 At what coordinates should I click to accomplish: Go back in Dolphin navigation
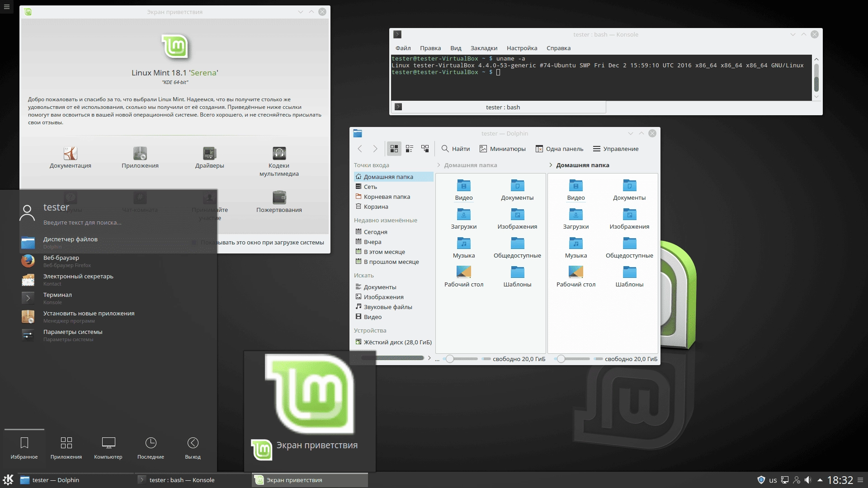[360, 149]
